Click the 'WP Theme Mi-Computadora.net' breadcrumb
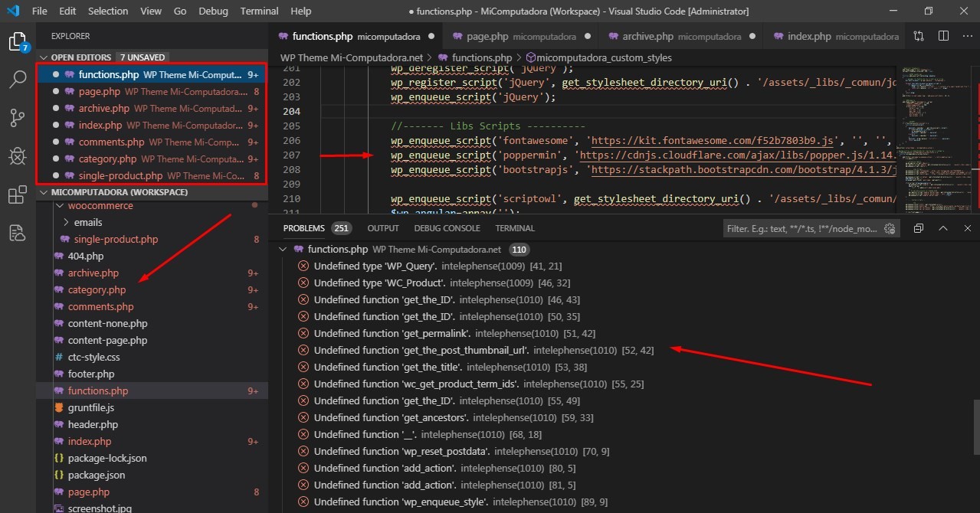 coord(352,57)
